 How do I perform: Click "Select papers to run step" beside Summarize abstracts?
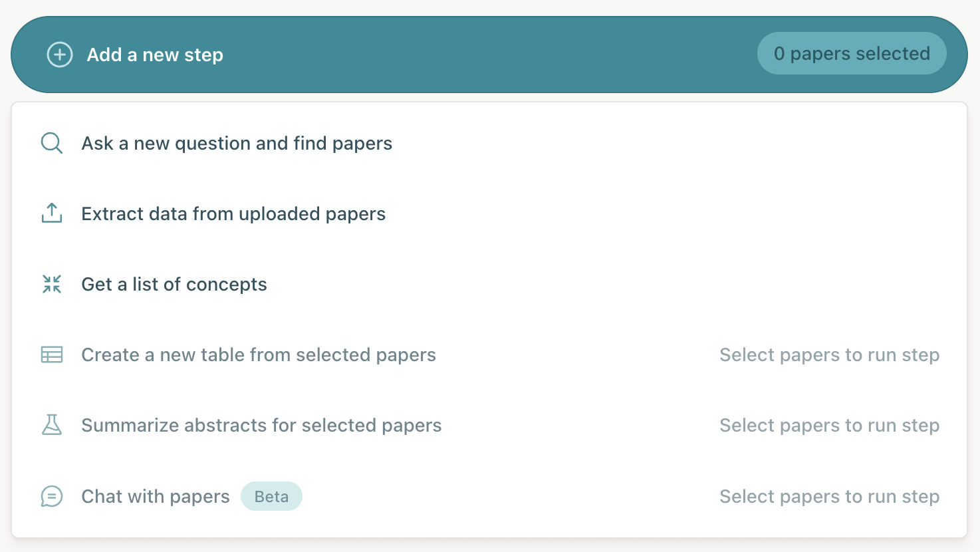coord(830,426)
